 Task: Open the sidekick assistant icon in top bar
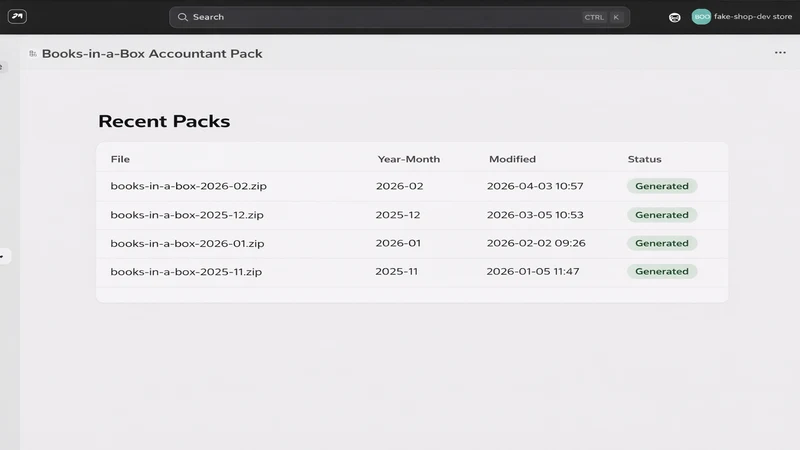(674, 17)
